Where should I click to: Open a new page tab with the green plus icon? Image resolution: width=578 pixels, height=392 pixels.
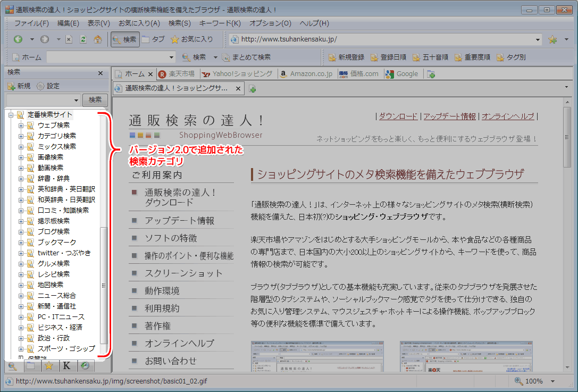(x=253, y=89)
